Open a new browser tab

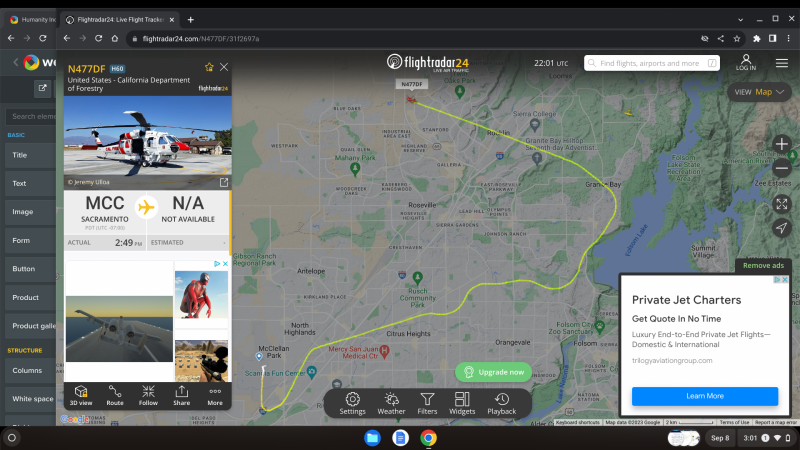click(190, 20)
